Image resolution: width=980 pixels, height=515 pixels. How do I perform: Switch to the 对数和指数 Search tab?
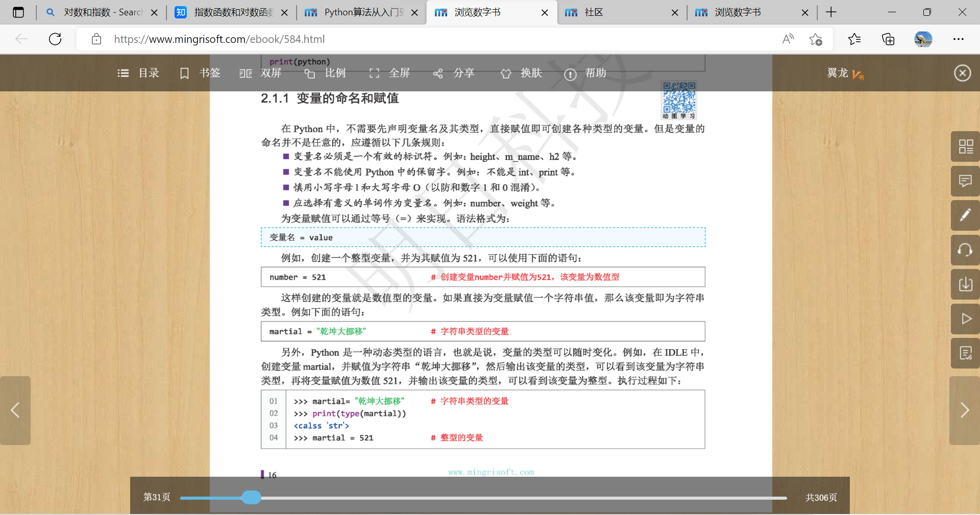coord(102,12)
